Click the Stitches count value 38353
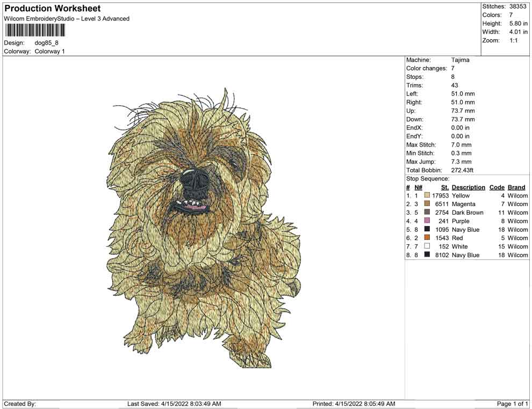 pyautogui.click(x=518, y=7)
